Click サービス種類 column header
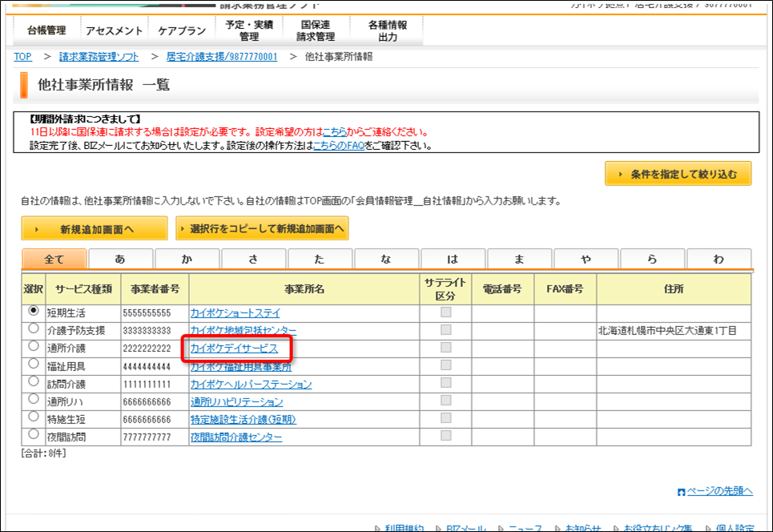This screenshot has width=773, height=532. tap(83, 289)
